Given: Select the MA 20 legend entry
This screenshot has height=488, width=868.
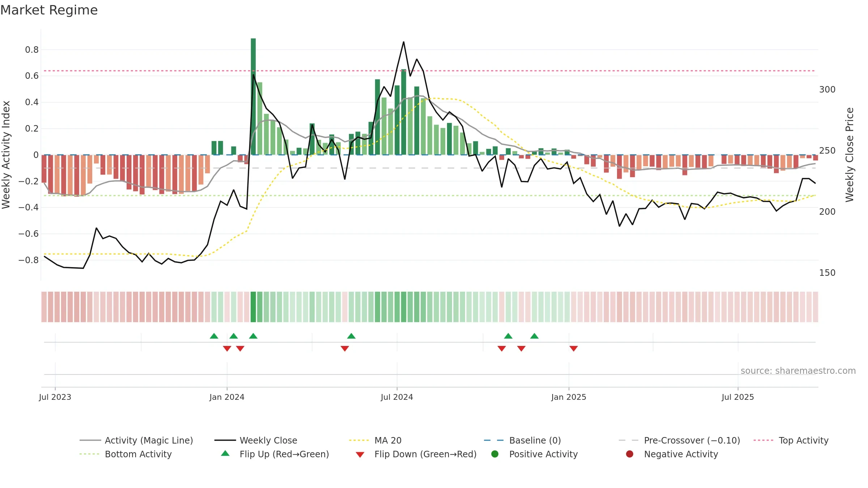Looking at the screenshot, I should pyautogui.click(x=375, y=440).
